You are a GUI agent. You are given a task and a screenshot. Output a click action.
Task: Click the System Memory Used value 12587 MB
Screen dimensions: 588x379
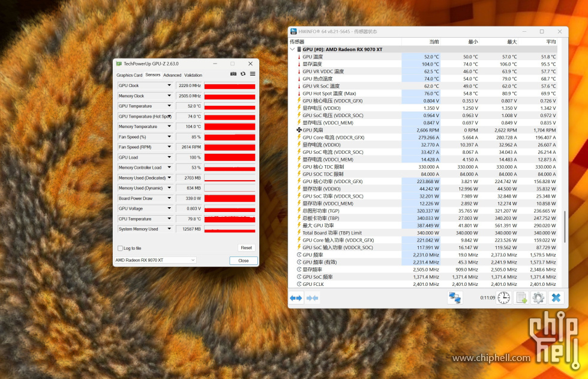click(189, 229)
